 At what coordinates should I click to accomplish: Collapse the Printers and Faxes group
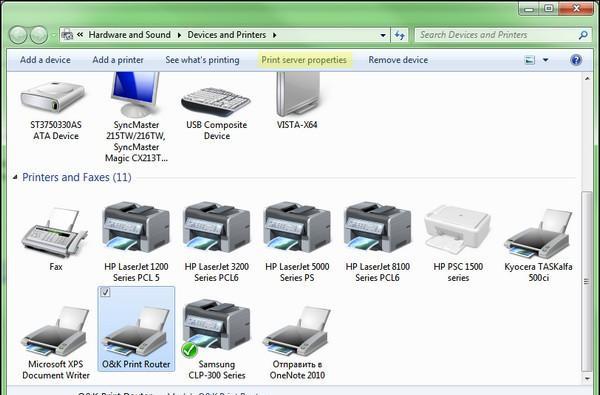(15, 177)
